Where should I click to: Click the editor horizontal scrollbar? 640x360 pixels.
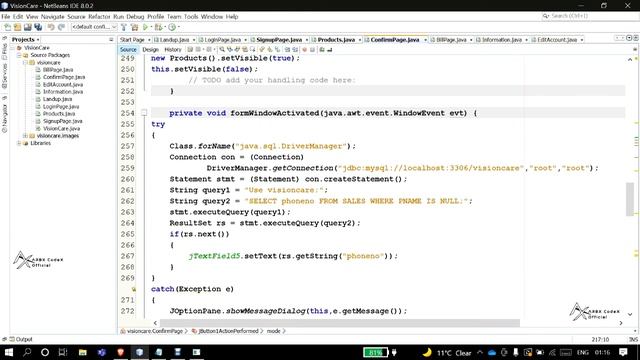(x=340, y=323)
